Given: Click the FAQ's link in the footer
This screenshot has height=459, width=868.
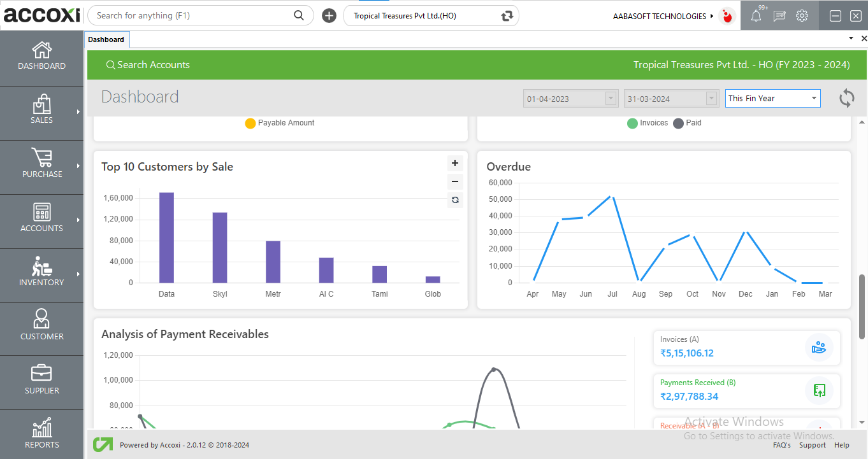Looking at the screenshot, I should (782, 445).
